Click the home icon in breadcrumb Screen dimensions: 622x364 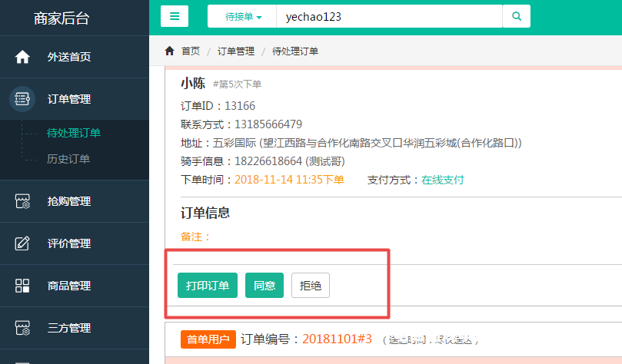point(170,51)
